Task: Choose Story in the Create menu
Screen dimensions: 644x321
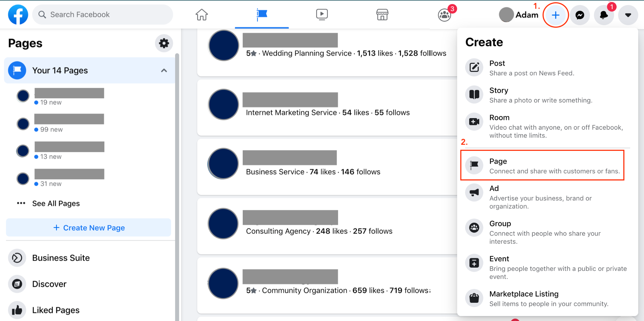Action: (547, 95)
